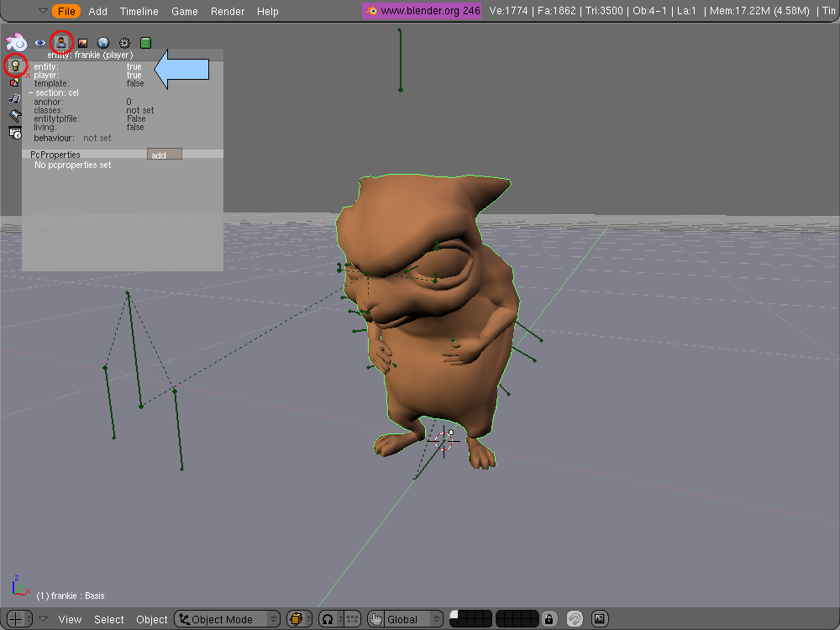Toggle the layer lock icon
Image resolution: width=840 pixels, height=630 pixels.
pyautogui.click(x=549, y=619)
